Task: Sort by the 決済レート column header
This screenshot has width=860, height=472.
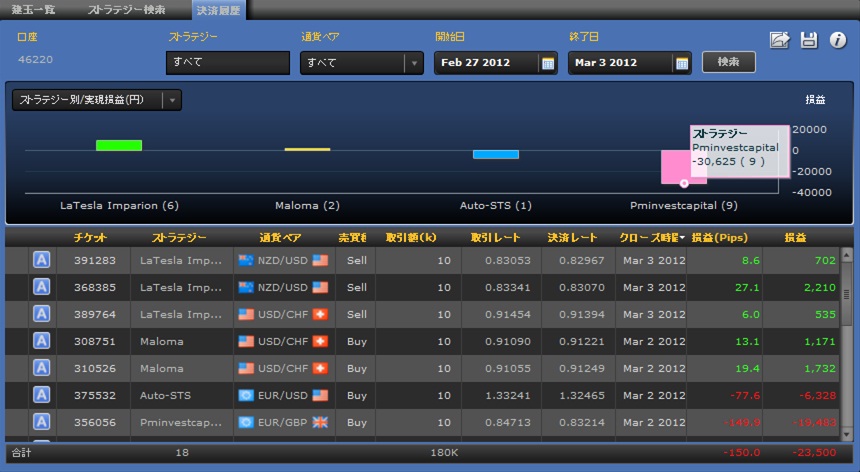Action: click(x=573, y=237)
